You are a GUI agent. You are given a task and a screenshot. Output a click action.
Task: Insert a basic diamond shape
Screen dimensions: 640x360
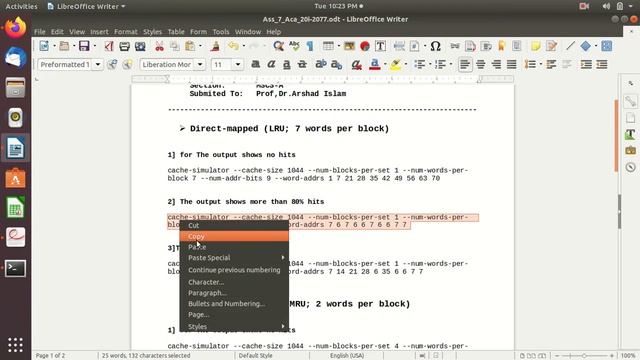586,46
